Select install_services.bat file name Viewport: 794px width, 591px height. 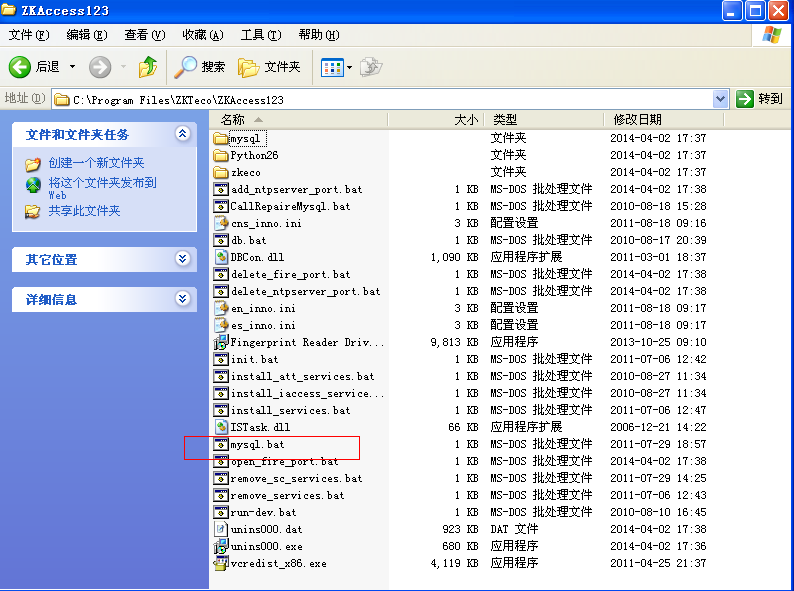click(290, 410)
